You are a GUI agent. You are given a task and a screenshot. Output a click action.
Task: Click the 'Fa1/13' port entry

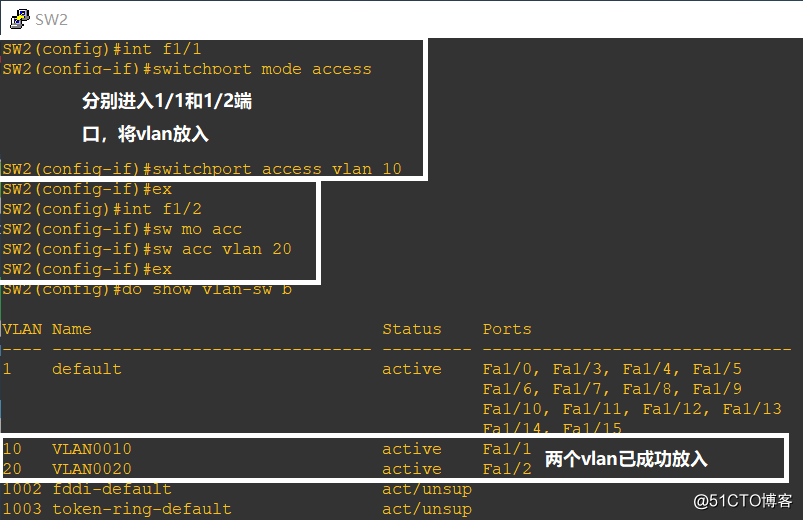(x=752, y=409)
